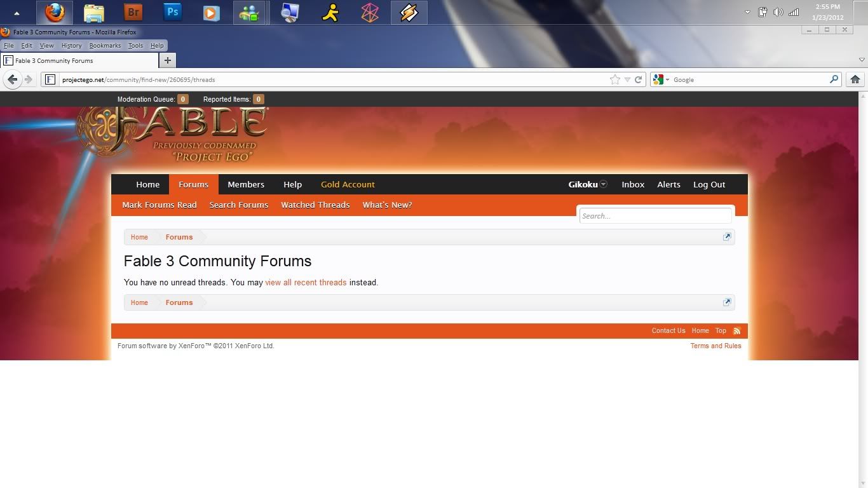Open What's New? link
This screenshot has height=488, width=868.
tap(387, 205)
